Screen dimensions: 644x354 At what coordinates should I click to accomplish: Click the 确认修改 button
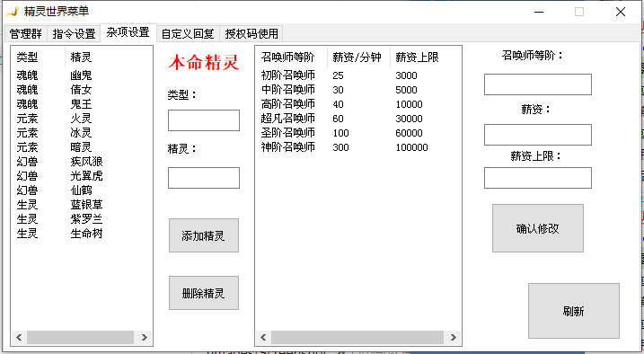538,228
